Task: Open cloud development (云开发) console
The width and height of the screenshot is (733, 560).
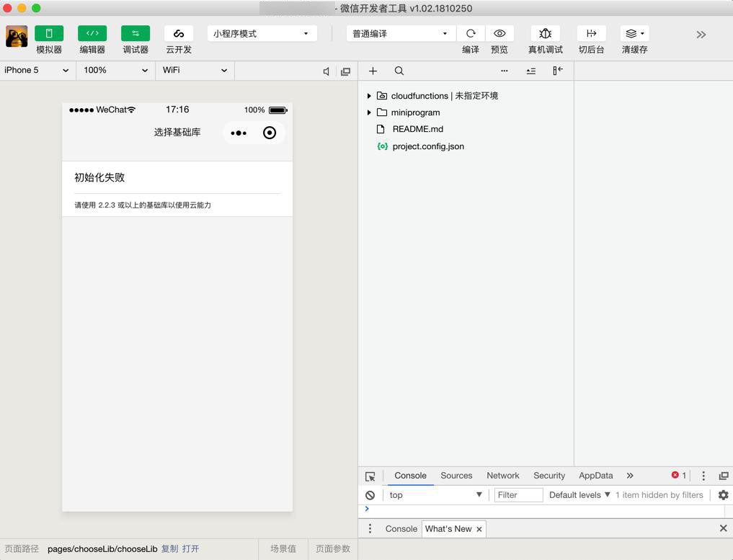Action: coord(179,34)
